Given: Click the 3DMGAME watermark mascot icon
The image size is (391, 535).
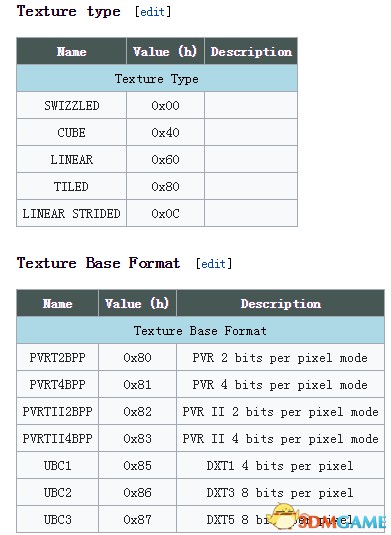Looking at the screenshot, I should pyautogui.click(x=283, y=517).
